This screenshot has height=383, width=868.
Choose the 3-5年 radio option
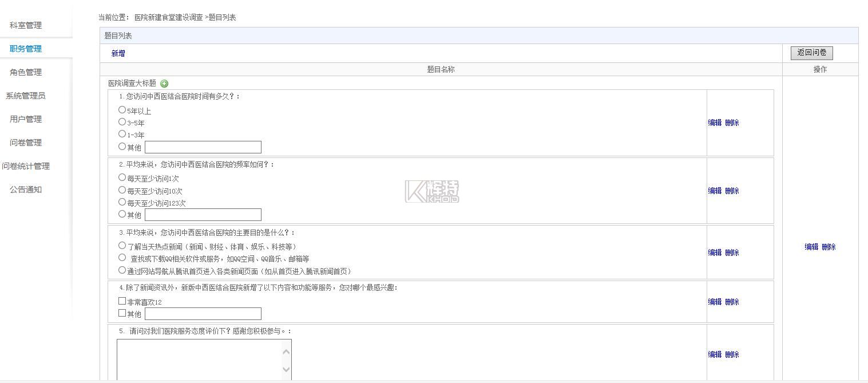(x=122, y=122)
